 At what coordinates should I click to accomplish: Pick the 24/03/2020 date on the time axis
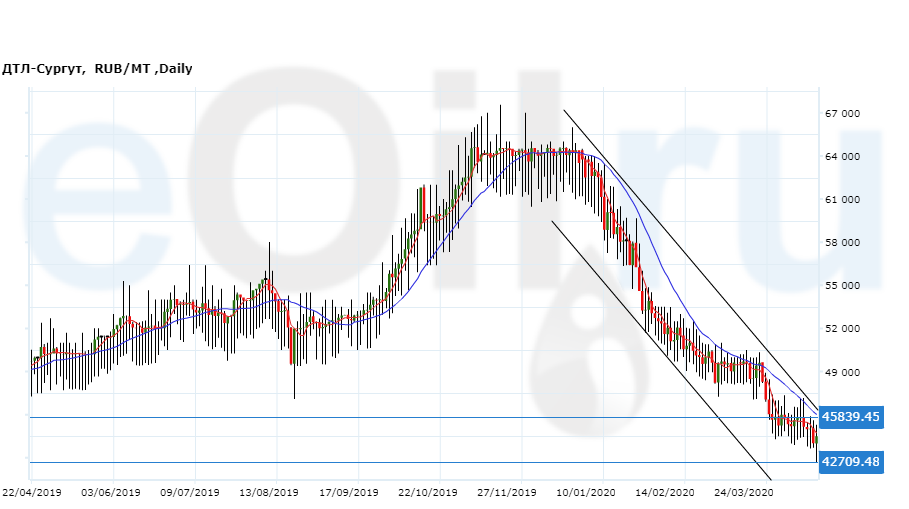pos(744,493)
